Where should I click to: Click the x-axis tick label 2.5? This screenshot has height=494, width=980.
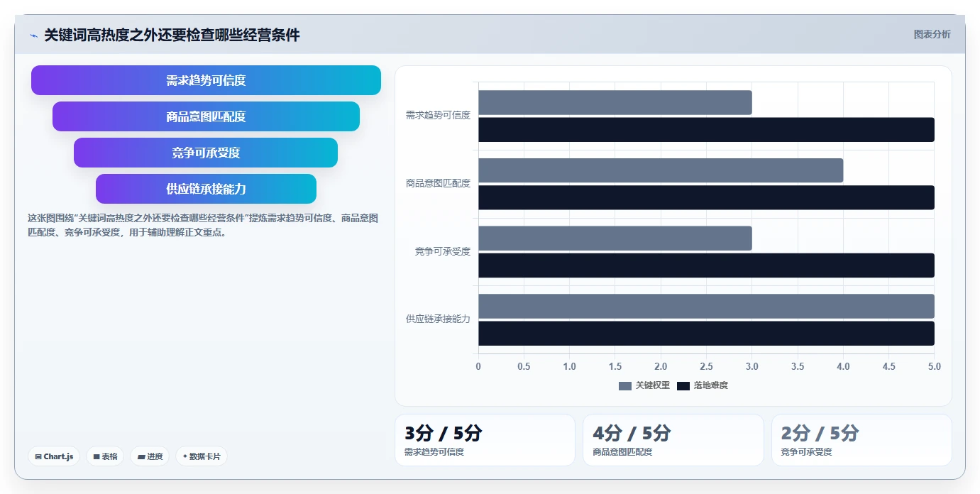(x=706, y=367)
